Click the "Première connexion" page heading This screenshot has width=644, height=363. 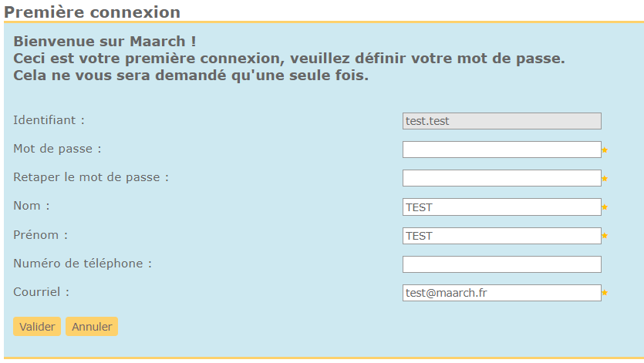(x=93, y=12)
